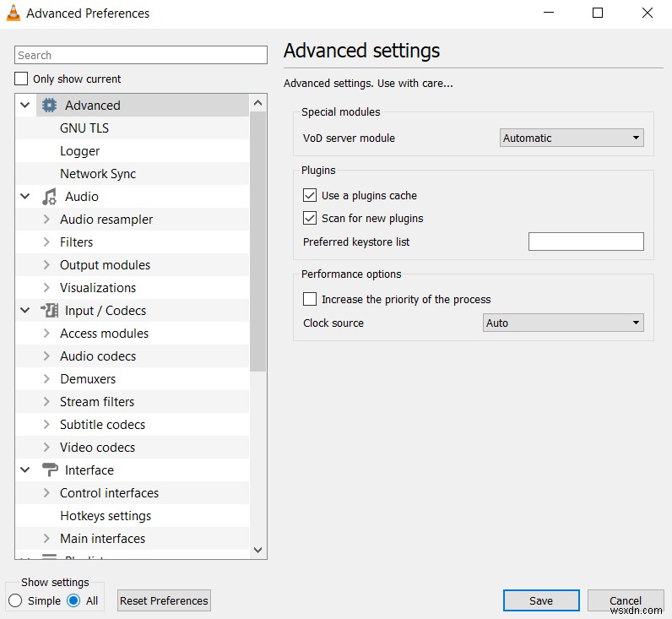Click the tree scrollbar down arrow
This screenshot has height=619, width=672.
tap(257, 550)
